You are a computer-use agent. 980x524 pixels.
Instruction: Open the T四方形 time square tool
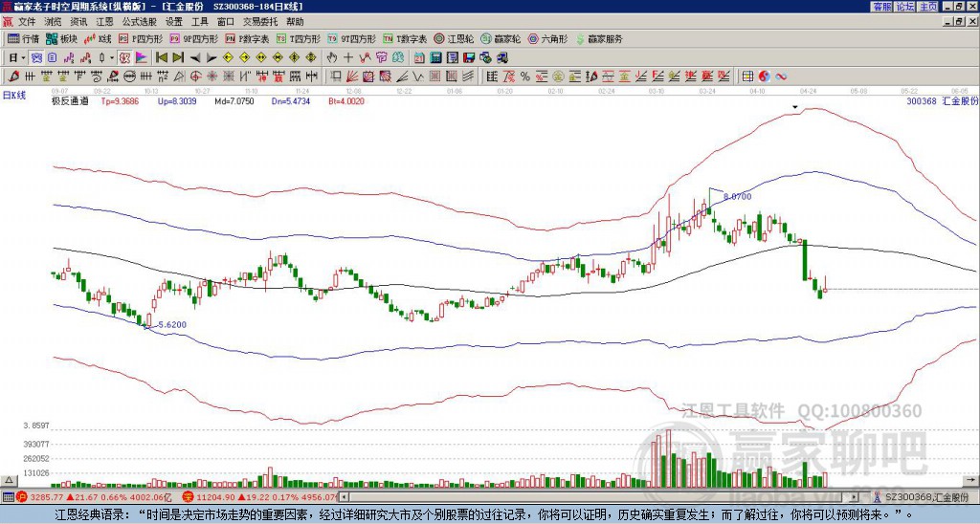point(299,38)
